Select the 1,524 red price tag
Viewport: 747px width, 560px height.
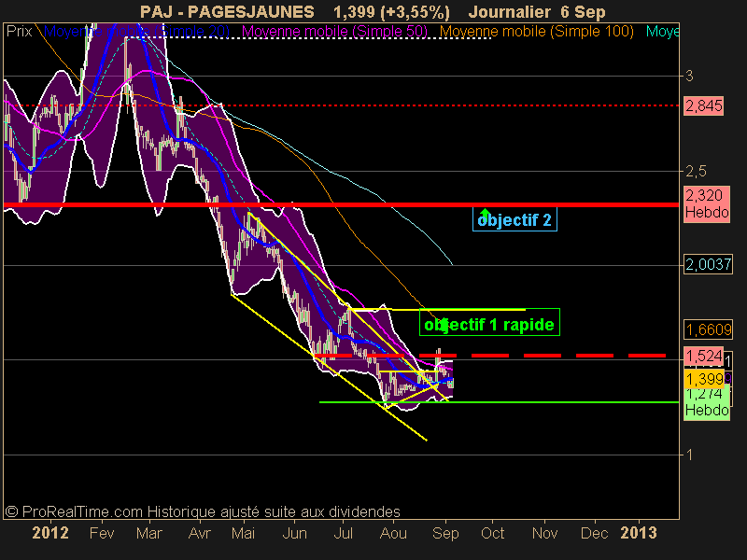pyautogui.click(x=704, y=356)
